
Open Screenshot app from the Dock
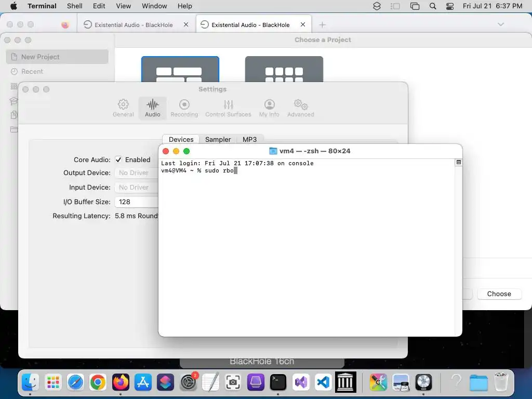click(233, 382)
